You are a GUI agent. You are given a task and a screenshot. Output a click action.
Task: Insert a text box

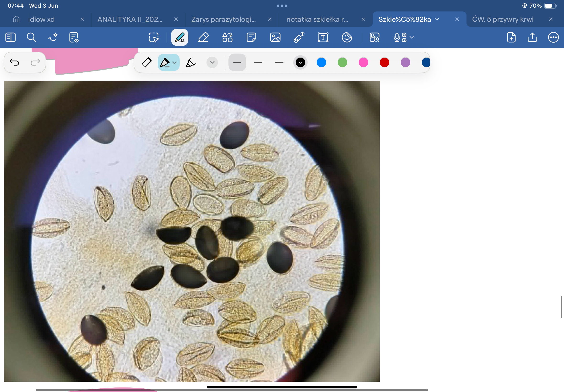(x=323, y=37)
